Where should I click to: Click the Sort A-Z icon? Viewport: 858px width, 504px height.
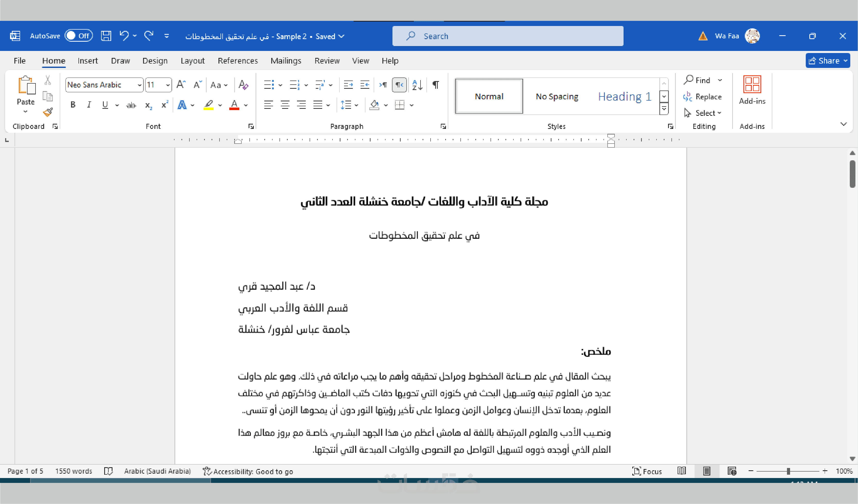[x=417, y=85]
